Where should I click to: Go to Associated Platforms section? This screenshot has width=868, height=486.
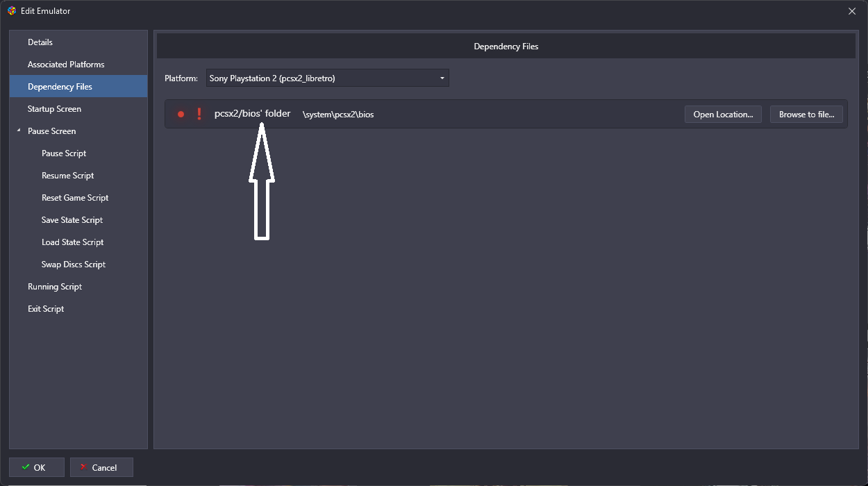tap(78, 65)
